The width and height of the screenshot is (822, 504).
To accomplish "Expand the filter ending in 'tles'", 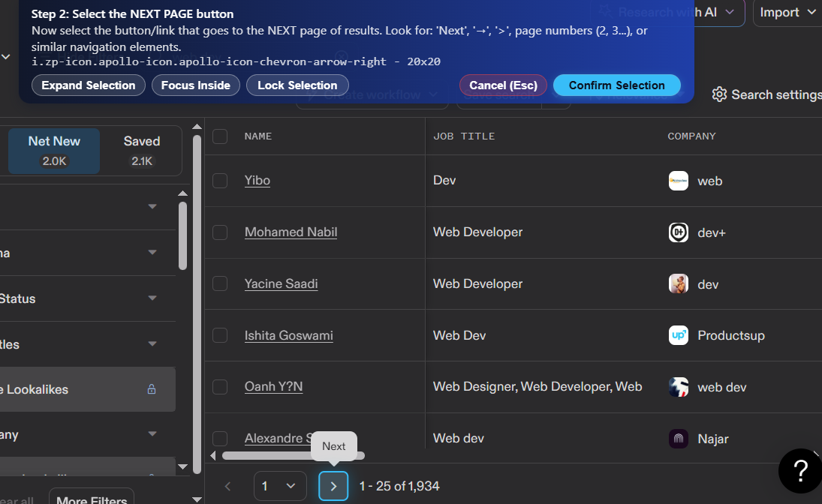I will click(x=152, y=343).
